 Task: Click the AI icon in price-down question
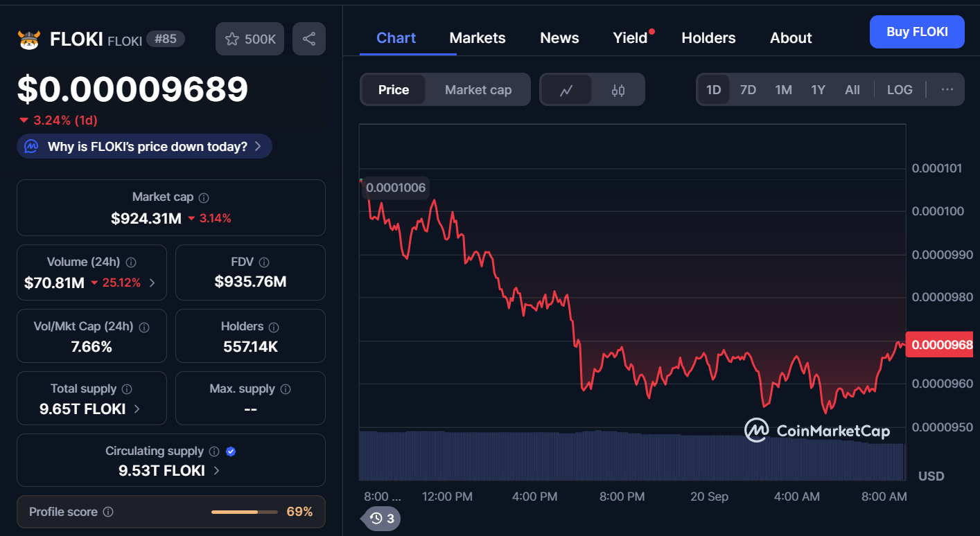(31, 146)
